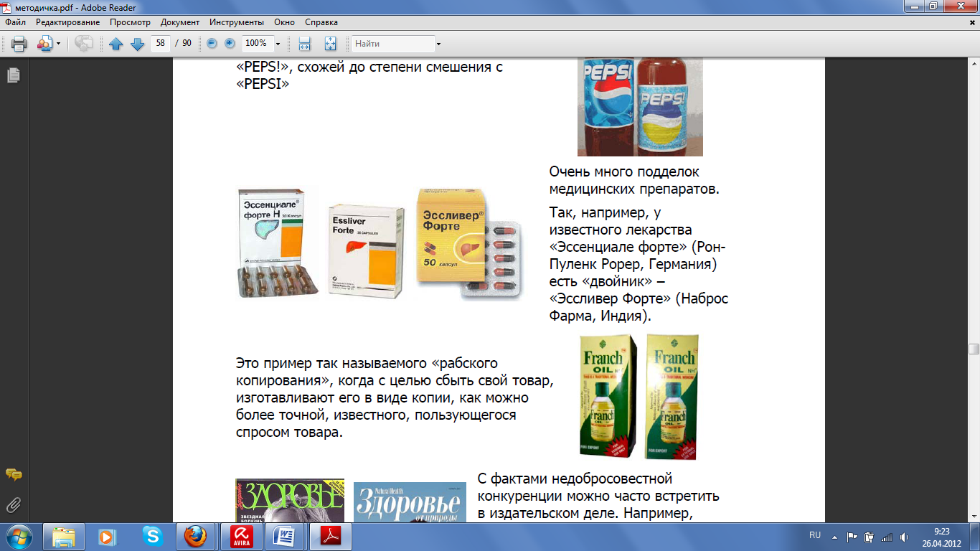Click the 100% zoom value field
Screen dimensions: 980x551
point(257,43)
